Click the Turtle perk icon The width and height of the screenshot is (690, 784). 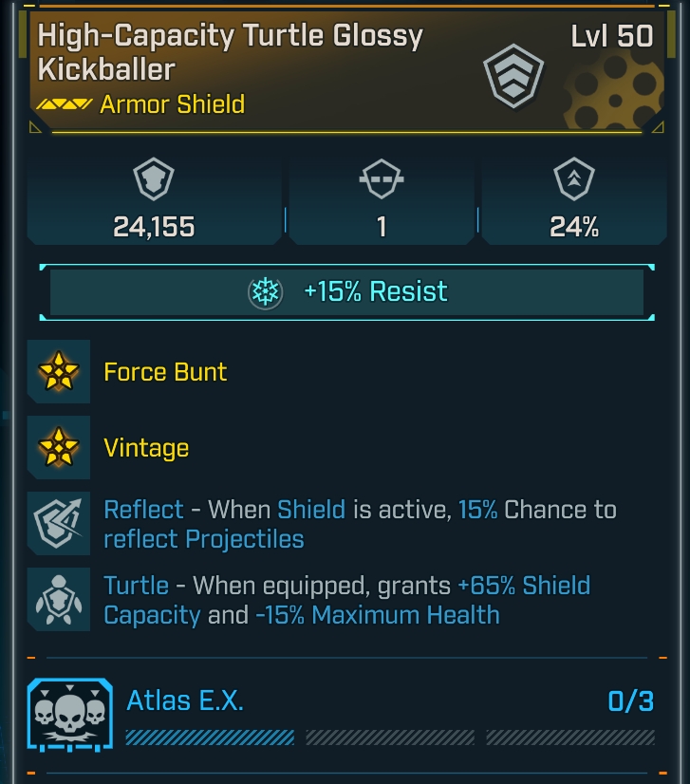(x=59, y=599)
